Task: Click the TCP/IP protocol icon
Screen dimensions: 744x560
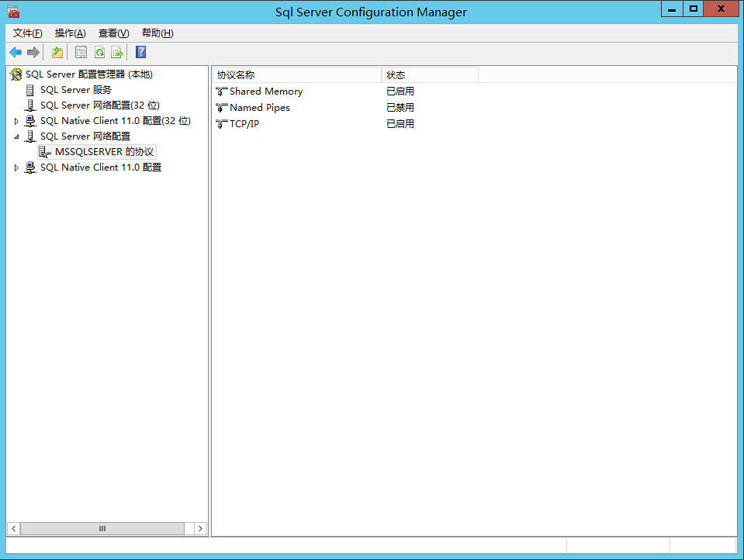Action: click(x=222, y=124)
